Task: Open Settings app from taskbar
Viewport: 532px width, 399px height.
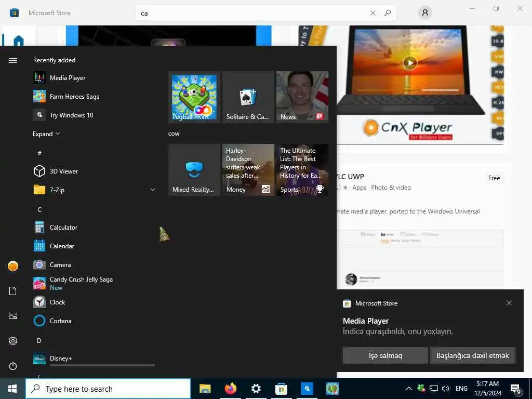Action: pos(256,389)
